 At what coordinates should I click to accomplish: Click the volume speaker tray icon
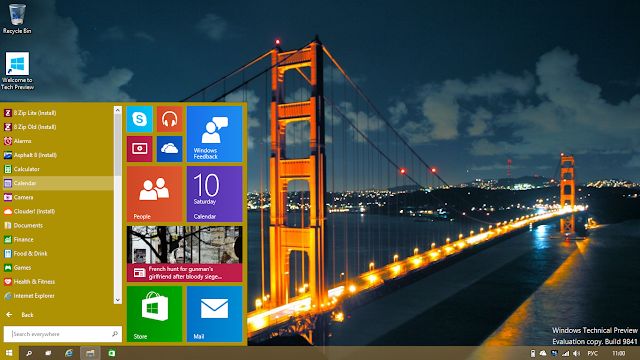pyautogui.click(x=576, y=353)
